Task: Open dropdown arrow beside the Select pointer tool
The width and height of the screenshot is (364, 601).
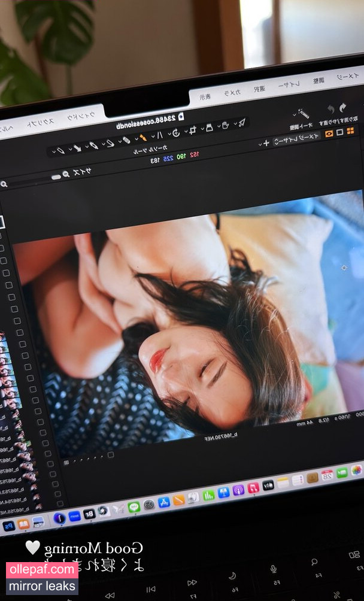Action: click(235, 123)
